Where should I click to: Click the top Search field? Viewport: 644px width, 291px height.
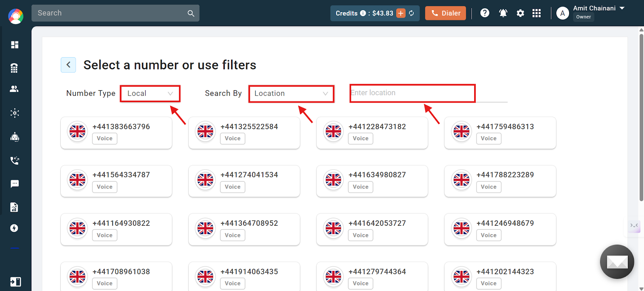point(115,13)
